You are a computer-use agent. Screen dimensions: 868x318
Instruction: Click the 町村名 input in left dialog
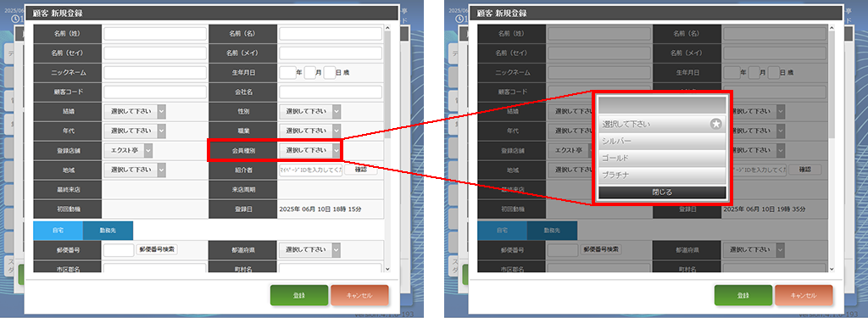click(x=331, y=268)
